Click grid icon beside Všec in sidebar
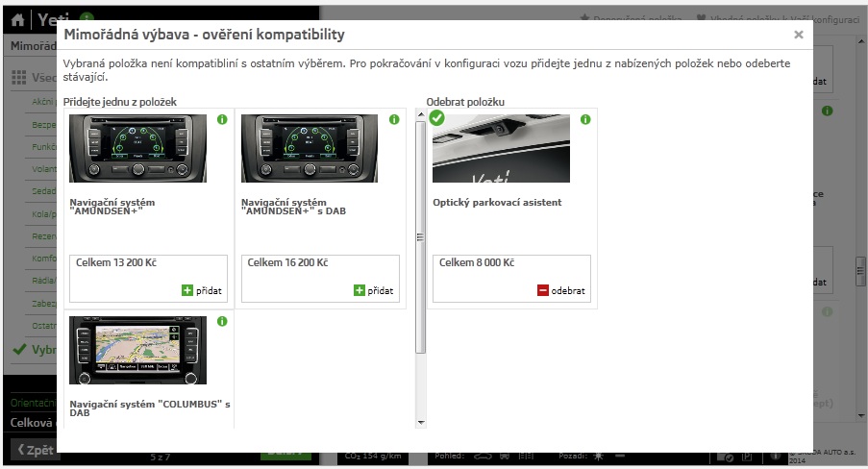Image resolution: width=868 pixels, height=469 pixels. tap(19, 78)
